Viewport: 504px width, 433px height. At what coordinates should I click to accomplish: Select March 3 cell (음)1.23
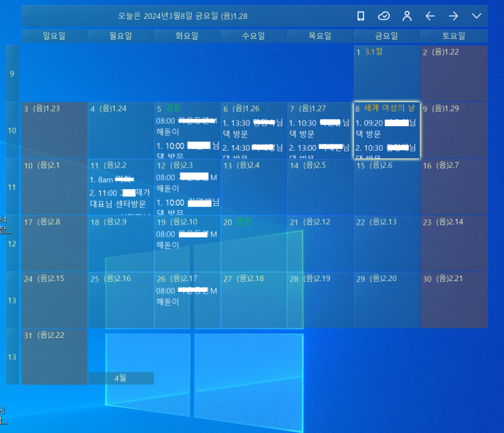pos(54,130)
